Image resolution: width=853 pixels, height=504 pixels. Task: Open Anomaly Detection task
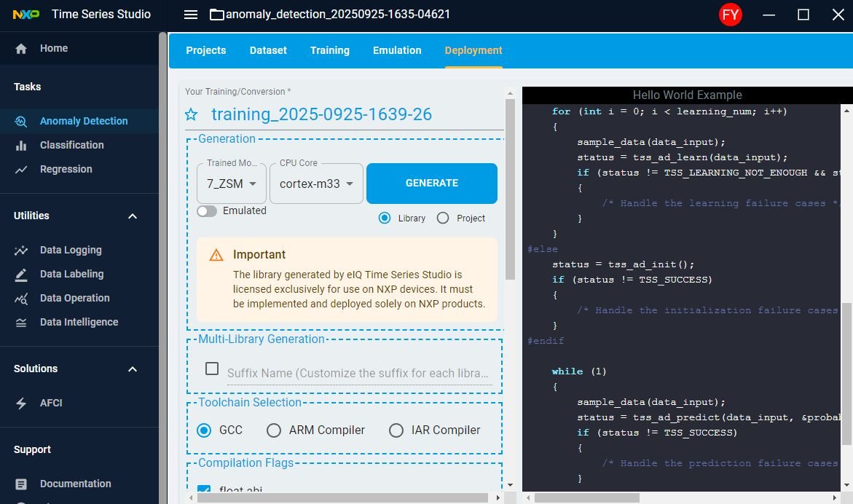(79, 121)
